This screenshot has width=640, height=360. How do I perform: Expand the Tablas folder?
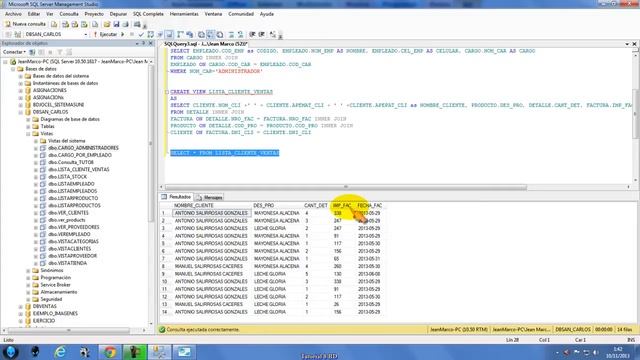pyautogui.click(x=28, y=127)
